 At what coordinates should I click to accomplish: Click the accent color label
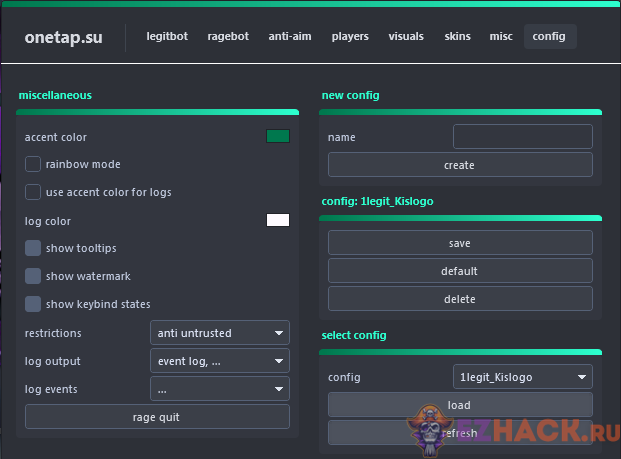(55, 137)
